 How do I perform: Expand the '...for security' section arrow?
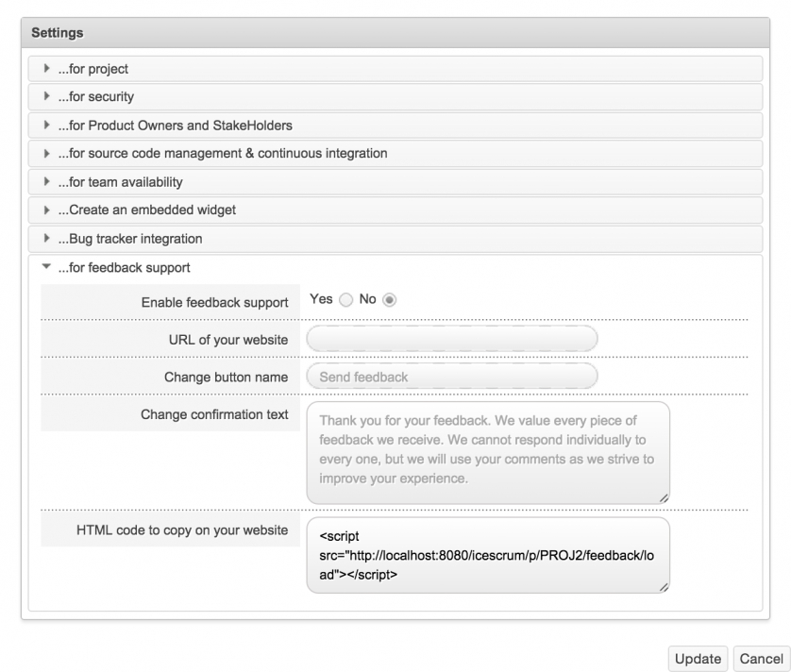[x=46, y=96]
